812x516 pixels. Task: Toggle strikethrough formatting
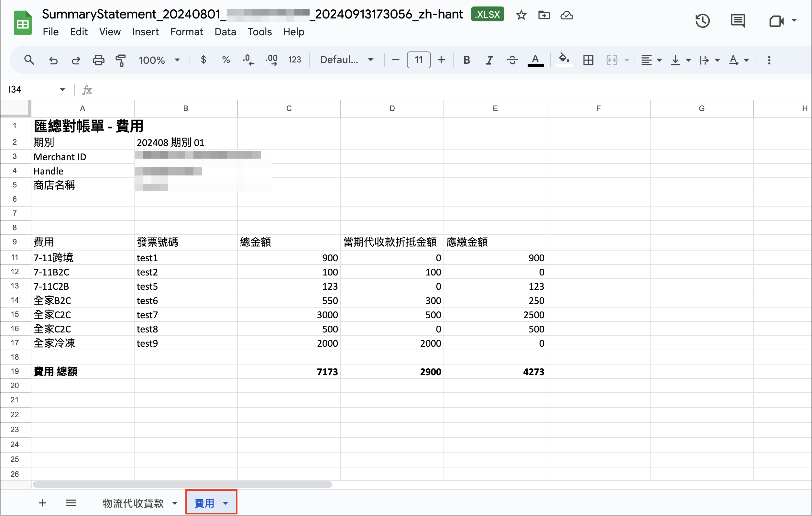coord(512,60)
